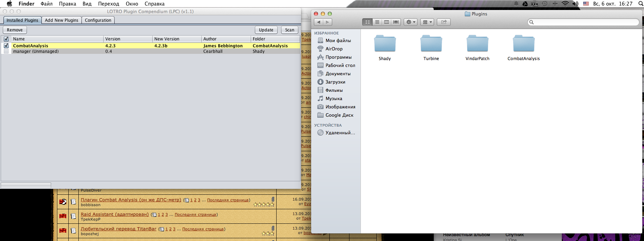The height and width of the screenshot is (241, 644).
Task: Open the Shady folder in Finder
Action: tap(385, 44)
